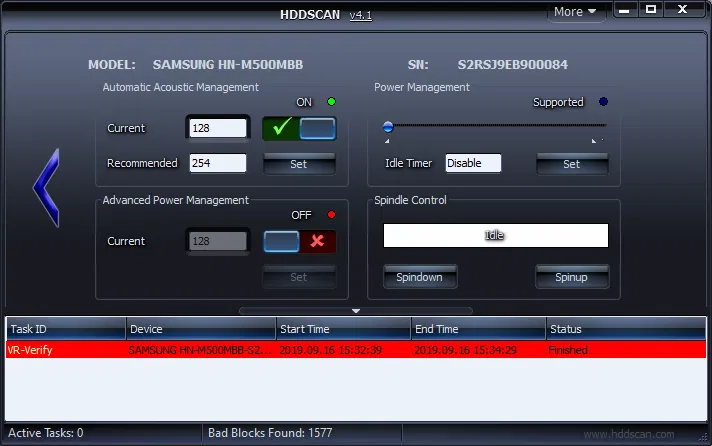Minimize the HDDSCAN window

[x=624, y=10]
